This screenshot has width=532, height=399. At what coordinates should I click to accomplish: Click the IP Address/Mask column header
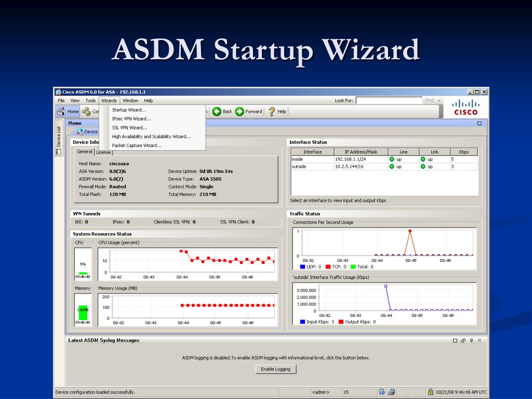click(x=361, y=152)
